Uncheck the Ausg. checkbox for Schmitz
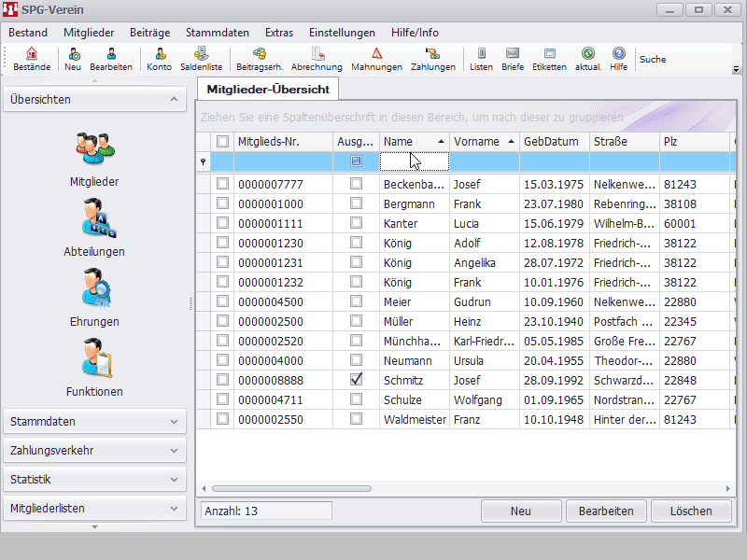 click(356, 380)
